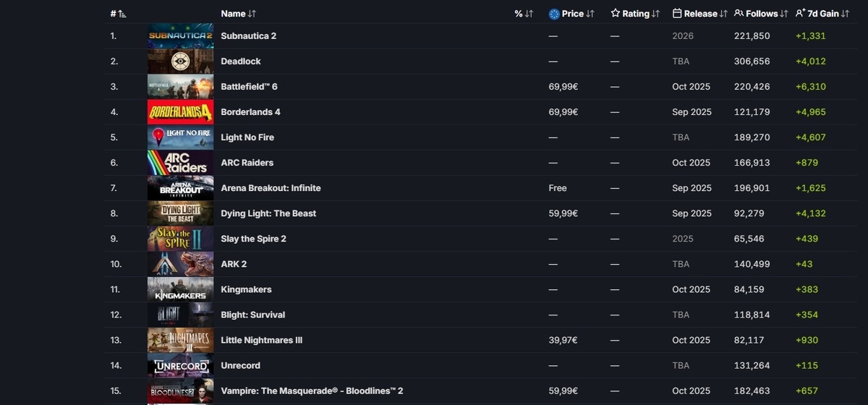The width and height of the screenshot is (868, 405).
Task: Open the Little Nightmares III thumbnail
Action: click(180, 339)
